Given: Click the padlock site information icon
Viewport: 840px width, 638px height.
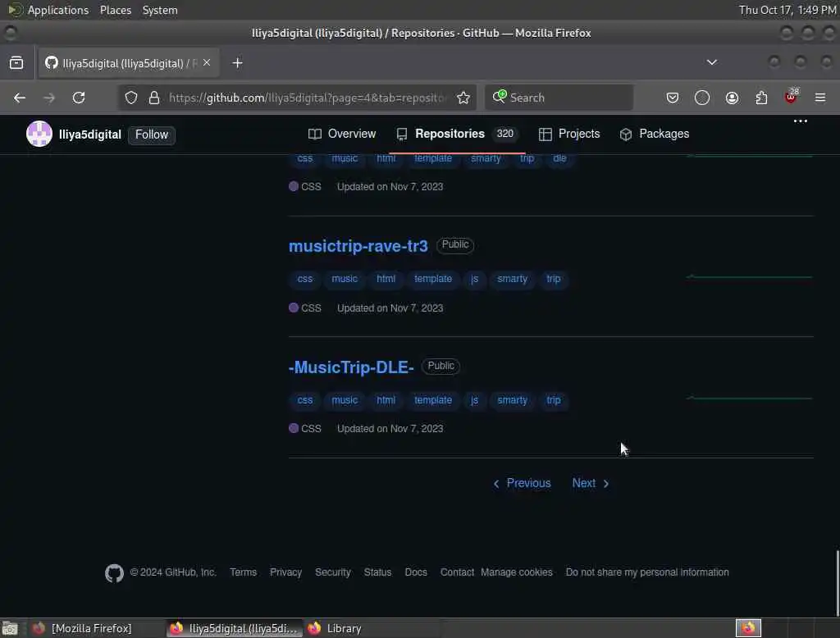Looking at the screenshot, I should coord(154,98).
